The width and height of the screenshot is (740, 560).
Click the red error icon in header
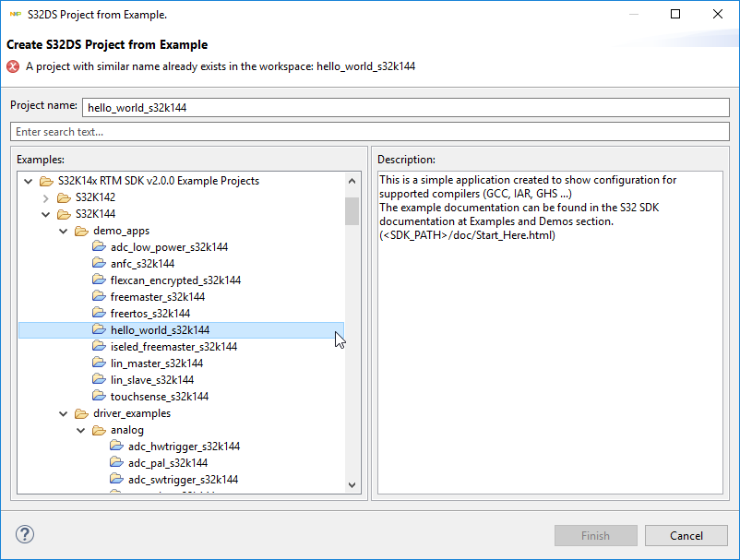[x=13, y=66]
